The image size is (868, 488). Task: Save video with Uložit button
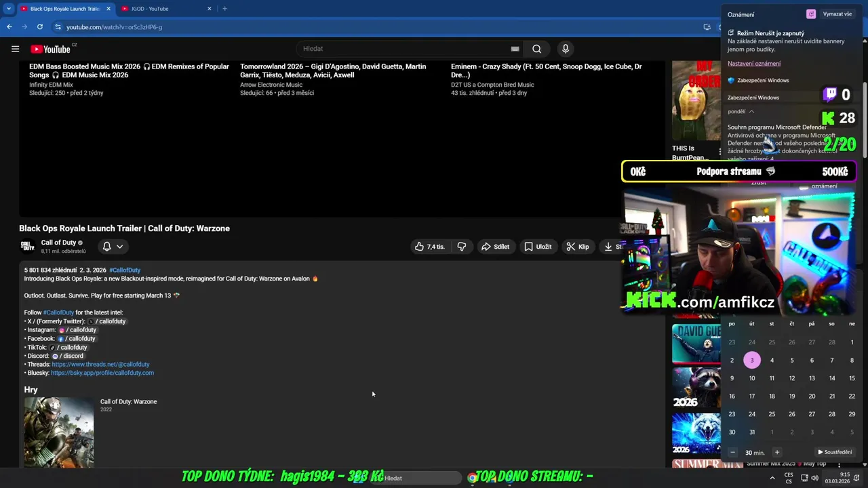click(538, 247)
